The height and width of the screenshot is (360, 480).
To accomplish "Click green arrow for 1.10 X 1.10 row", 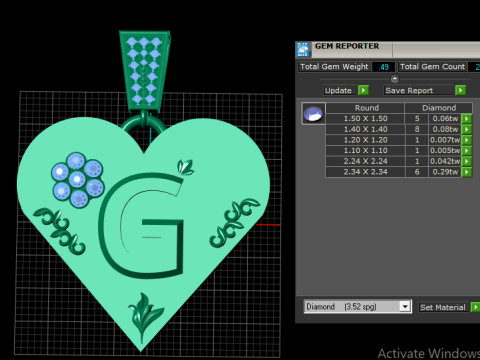I will pos(467,151).
